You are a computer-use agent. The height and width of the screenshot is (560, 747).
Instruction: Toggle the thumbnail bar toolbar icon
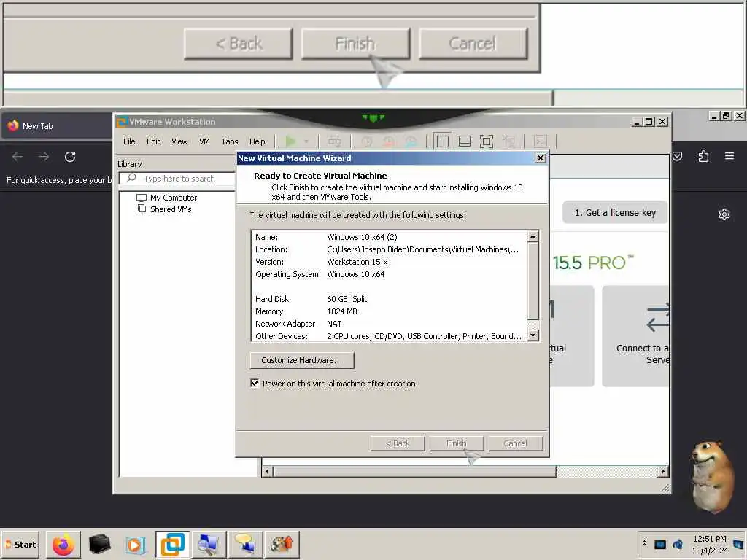tap(465, 141)
